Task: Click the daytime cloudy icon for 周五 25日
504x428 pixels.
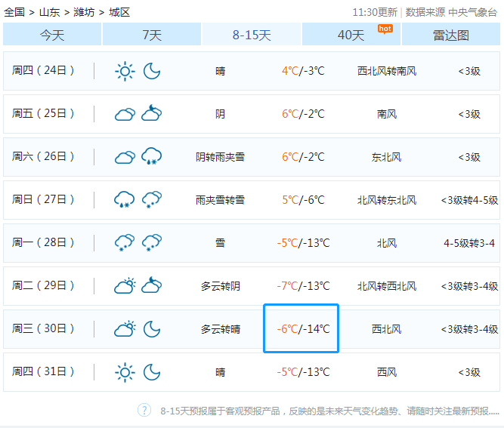Action: tap(125, 114)
